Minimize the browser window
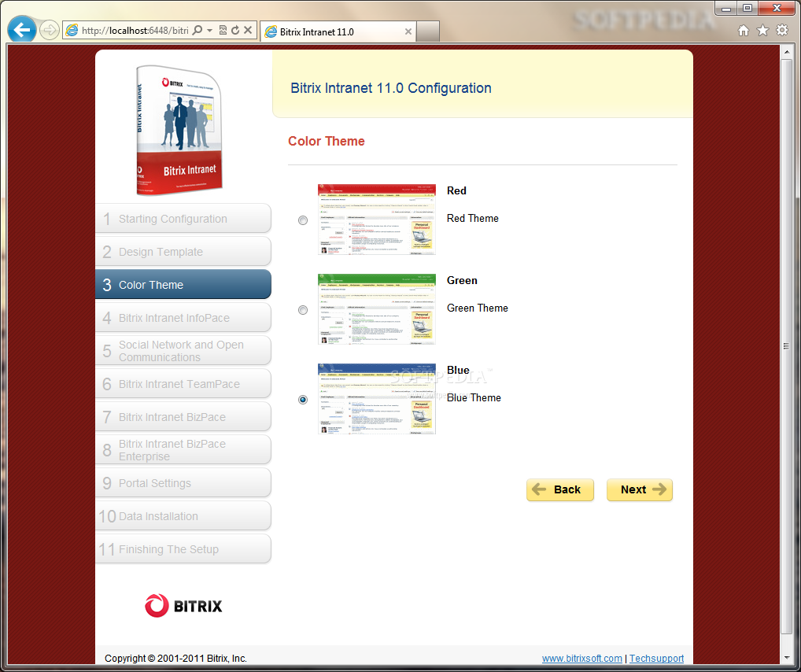 (726, 8)
